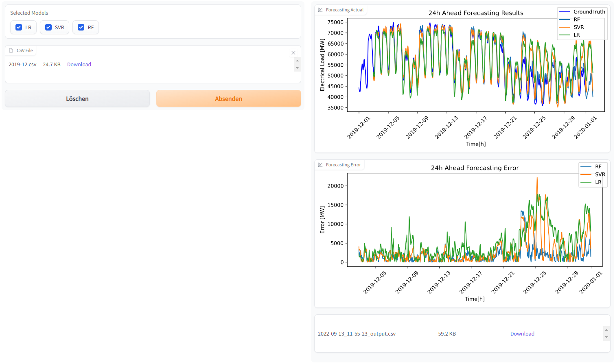Click RF in the error chart legend
Screen dimensions: 615x364
pyautogui.click(x=598, y=167)
